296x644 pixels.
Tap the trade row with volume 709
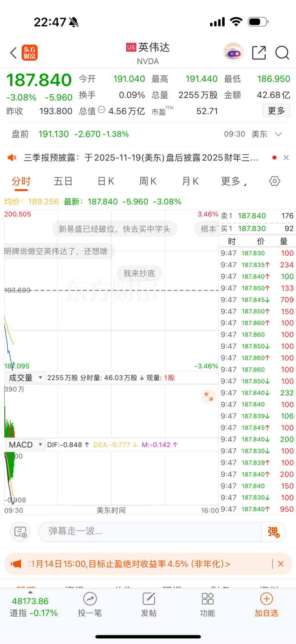[257, 300]
